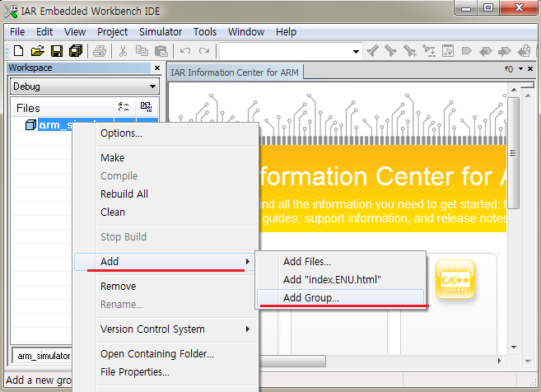Click the Print toolbar icon
541x392 pixels.
coord(100,51)
